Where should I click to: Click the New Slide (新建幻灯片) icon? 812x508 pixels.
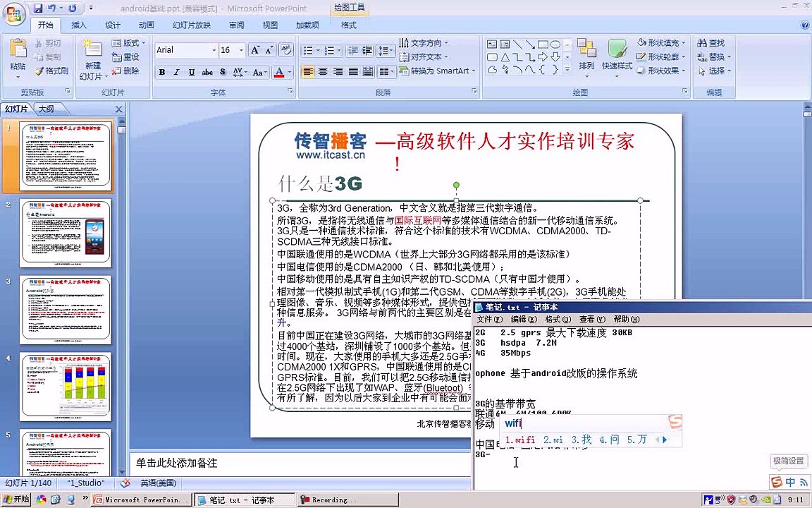pyautogui.click(x=93, y=48)
